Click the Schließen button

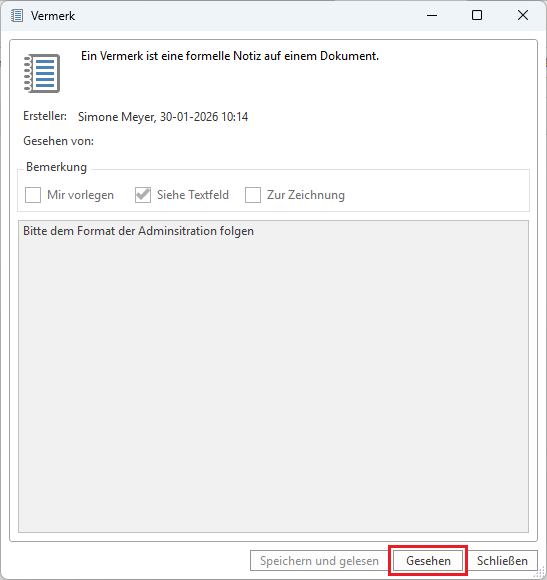pos(502,561)
